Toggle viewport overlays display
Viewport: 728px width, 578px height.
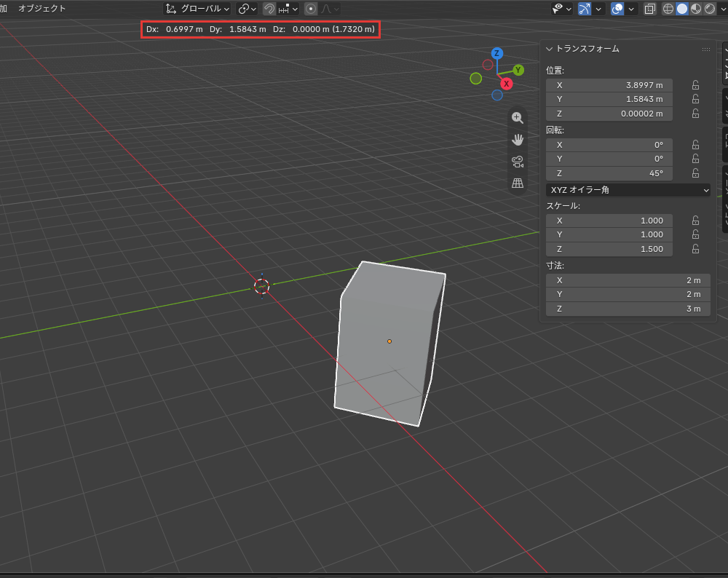pyautogui.click(x=617, y=9)
